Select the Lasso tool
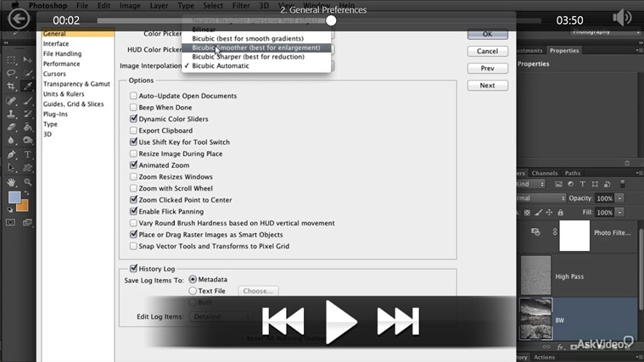 point(11,74)
